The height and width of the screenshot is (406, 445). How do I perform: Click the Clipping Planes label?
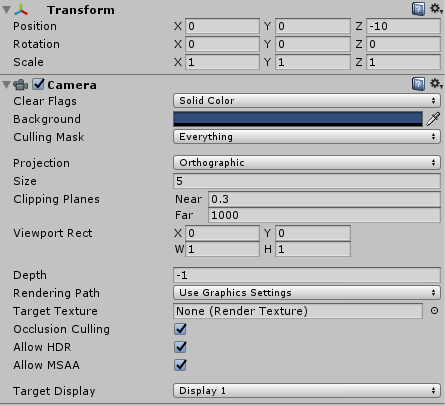56,199
